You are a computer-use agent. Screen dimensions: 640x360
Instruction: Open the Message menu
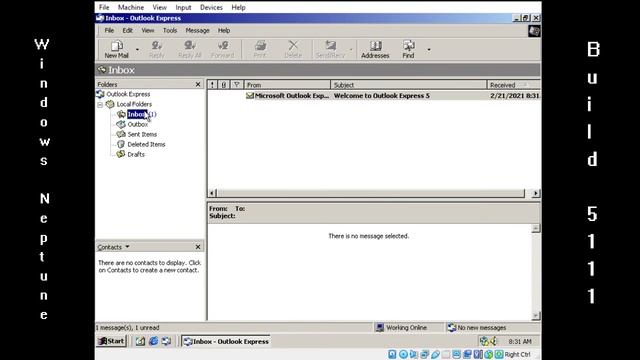197,31
